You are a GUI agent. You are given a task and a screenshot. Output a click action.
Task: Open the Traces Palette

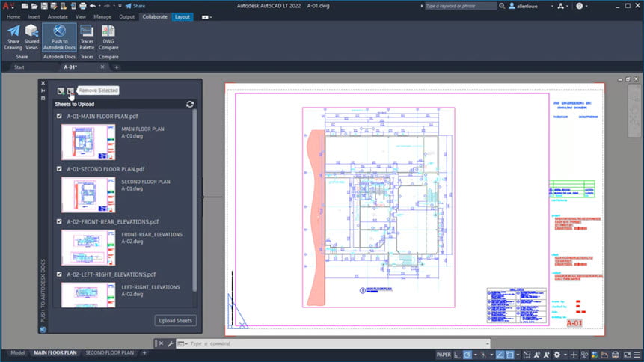87,37
